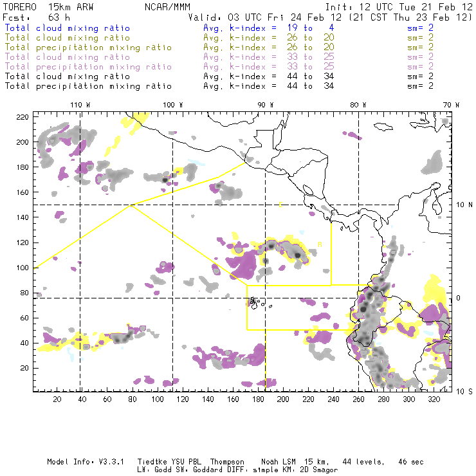476x476 pixels.
Task: Click '240' on the horizontal axis
Action: [x=333, y=399]
